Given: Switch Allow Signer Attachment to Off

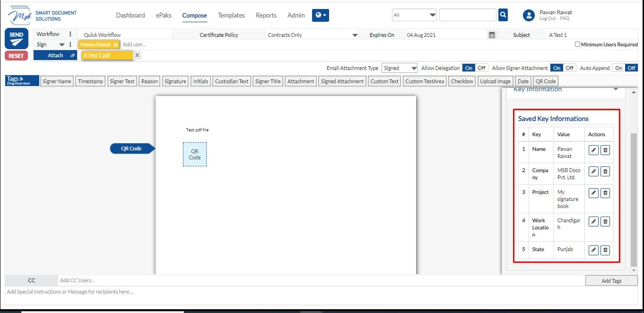Looking at the screenshot, I should click(569, 68).
